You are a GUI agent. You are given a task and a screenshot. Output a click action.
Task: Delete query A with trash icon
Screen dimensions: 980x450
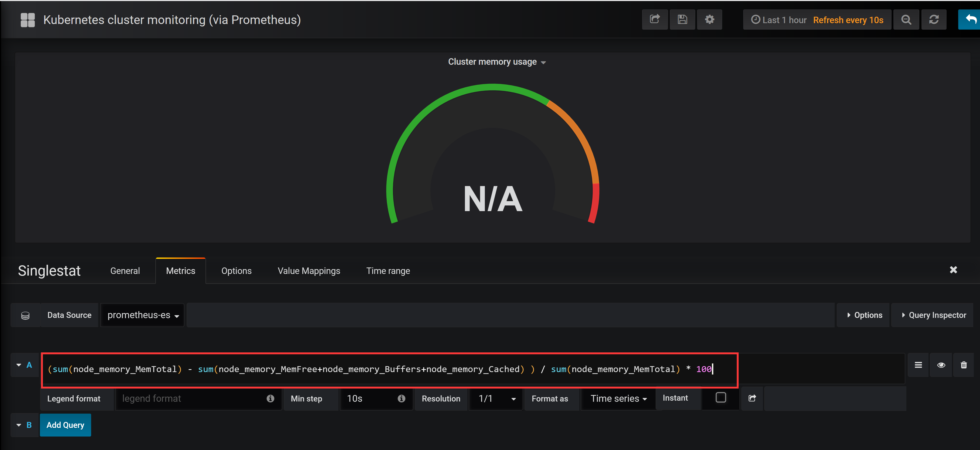coord(963,365)
